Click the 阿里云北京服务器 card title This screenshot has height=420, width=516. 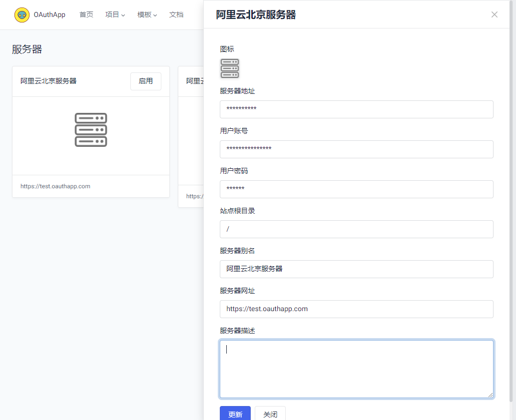click(x=48, y=81)
